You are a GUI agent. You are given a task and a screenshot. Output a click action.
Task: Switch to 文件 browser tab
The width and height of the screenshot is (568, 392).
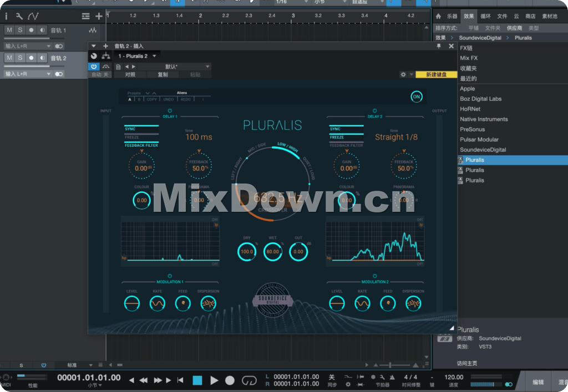(502, 16)
